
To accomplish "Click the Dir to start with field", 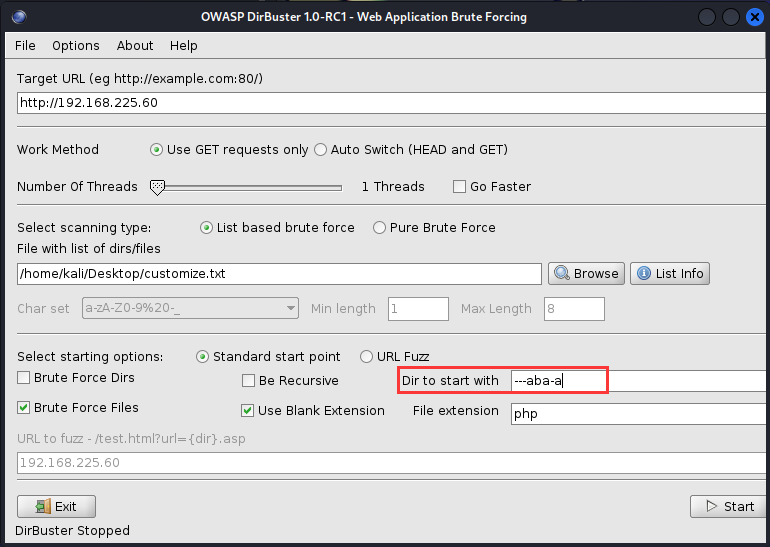I will [638, 381].
